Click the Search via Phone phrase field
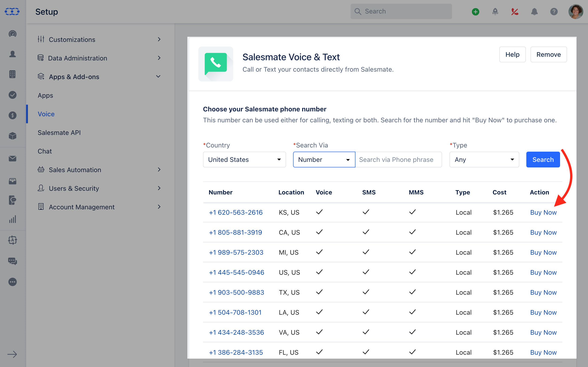This screenshot has height=367, width=588. tap(399, 160)
